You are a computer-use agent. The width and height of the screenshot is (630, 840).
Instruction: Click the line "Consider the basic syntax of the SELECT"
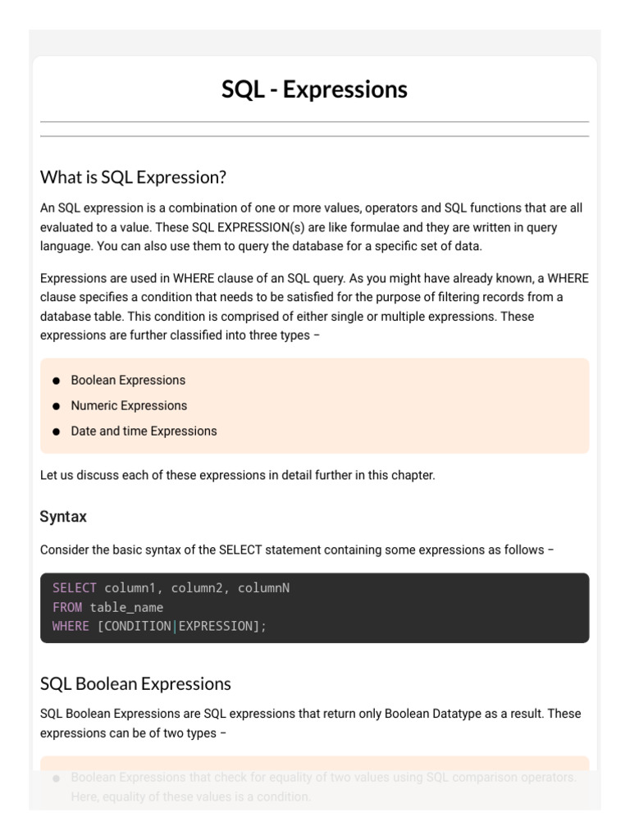tap(296, 550)
